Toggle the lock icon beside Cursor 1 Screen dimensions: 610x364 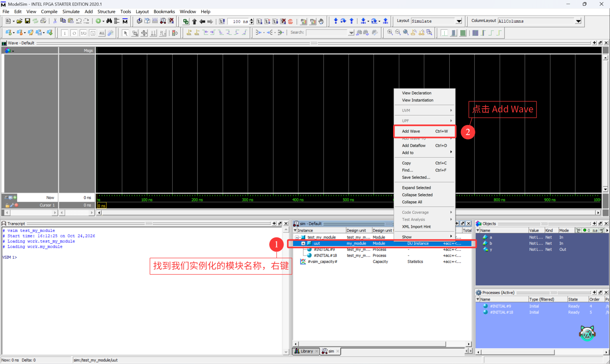pos(7,205)
